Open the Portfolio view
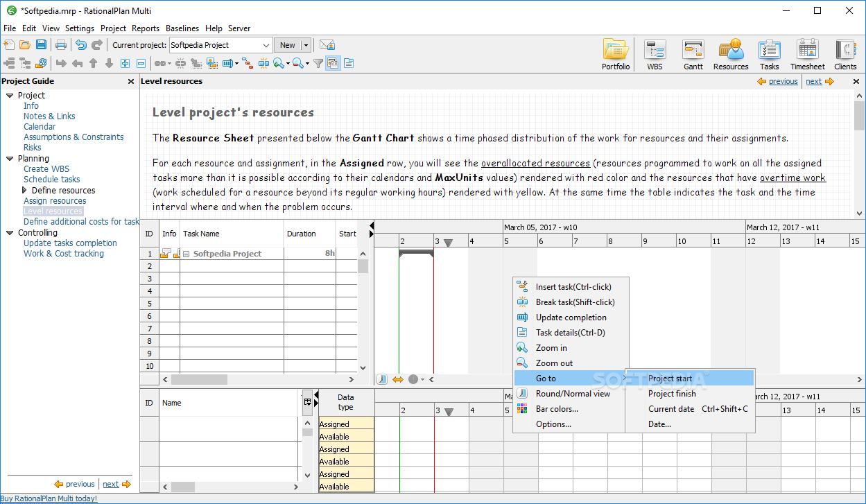The width and height of the screenshot is (866, 504). point(616,55)
